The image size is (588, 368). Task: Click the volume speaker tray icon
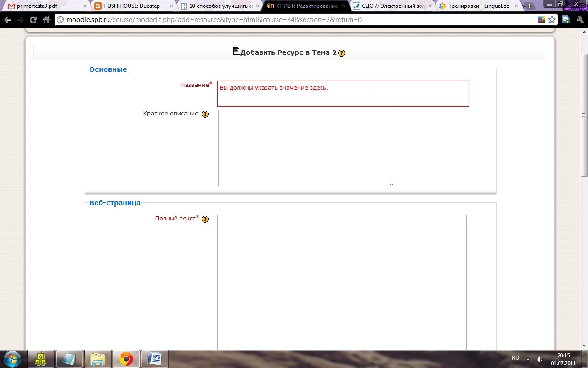coord(539,359)
